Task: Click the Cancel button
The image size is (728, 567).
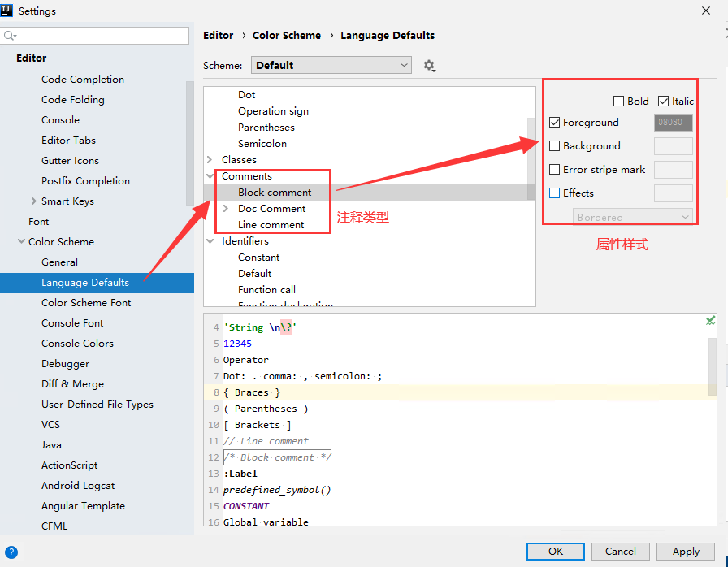Action: [x=620, y=552]
